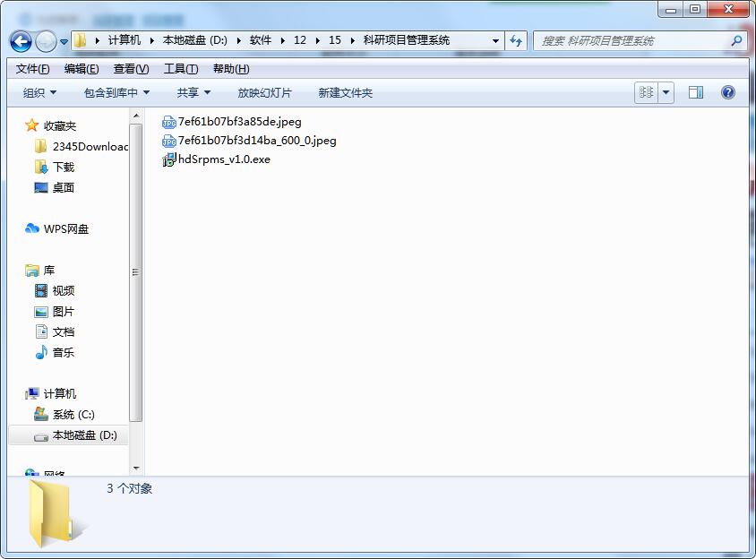
Task: Open the 帮助(H) menu
Action: click(x=231, y=69)
